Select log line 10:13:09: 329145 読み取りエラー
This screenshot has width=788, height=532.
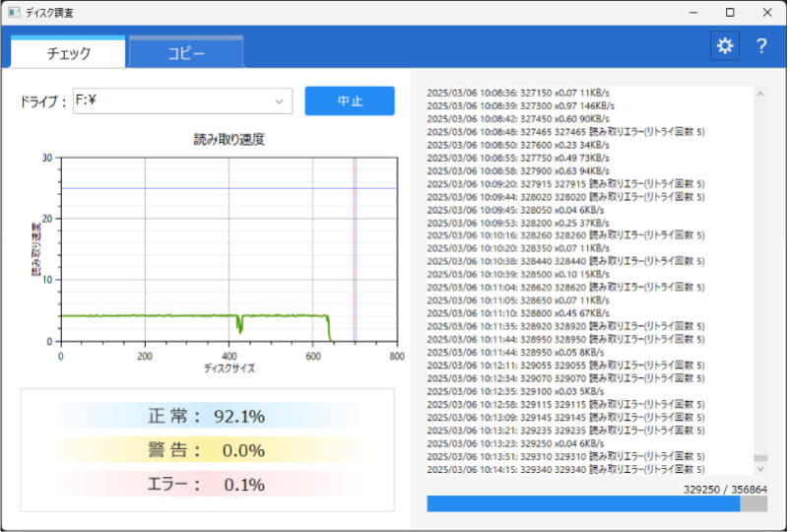click(565, 418)
